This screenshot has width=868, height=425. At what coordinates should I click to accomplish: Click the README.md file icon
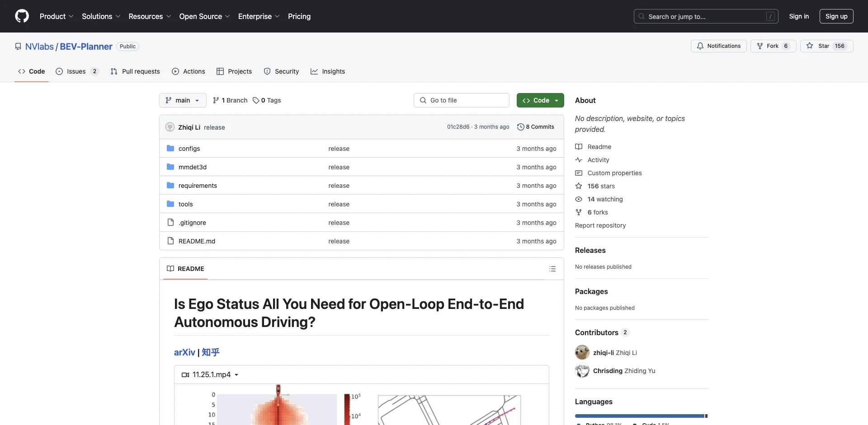coord(170,241)
